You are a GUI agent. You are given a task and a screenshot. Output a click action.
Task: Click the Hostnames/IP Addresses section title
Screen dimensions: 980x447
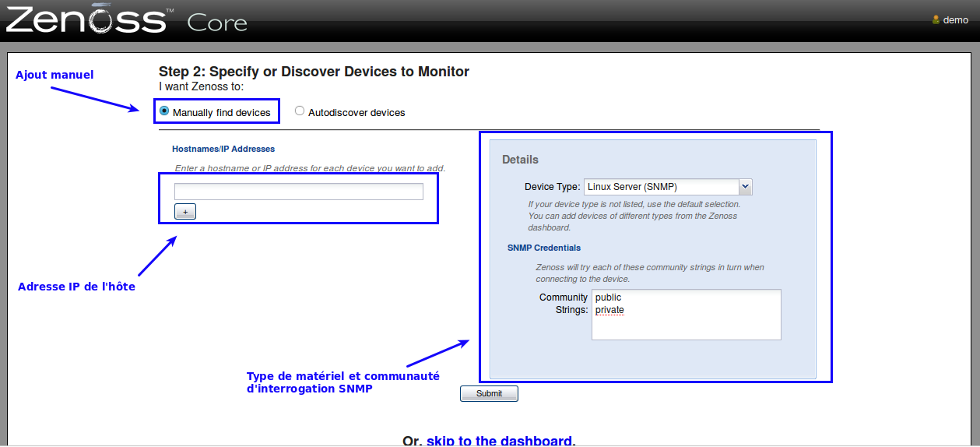click(223, 149)
